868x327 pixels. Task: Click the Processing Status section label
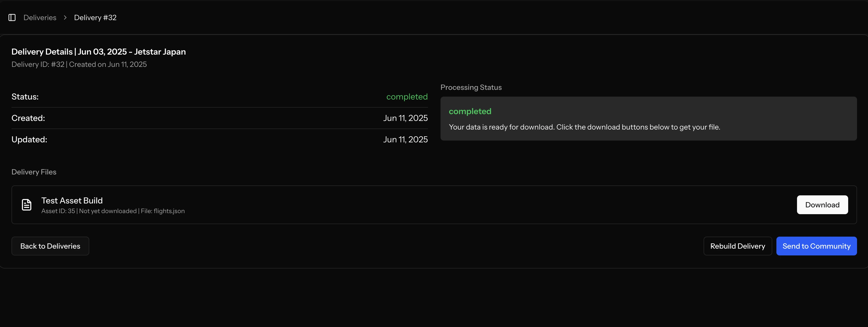coord(471,87)
